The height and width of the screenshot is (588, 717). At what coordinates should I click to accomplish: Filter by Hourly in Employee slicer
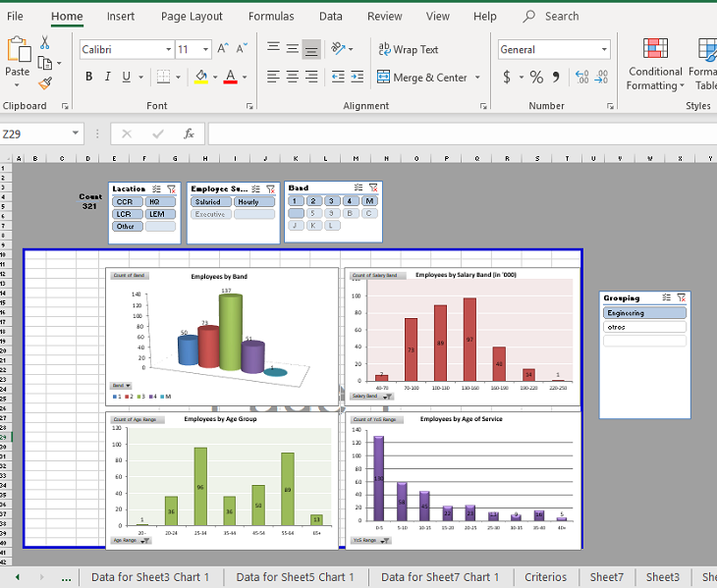pos(249,202)
